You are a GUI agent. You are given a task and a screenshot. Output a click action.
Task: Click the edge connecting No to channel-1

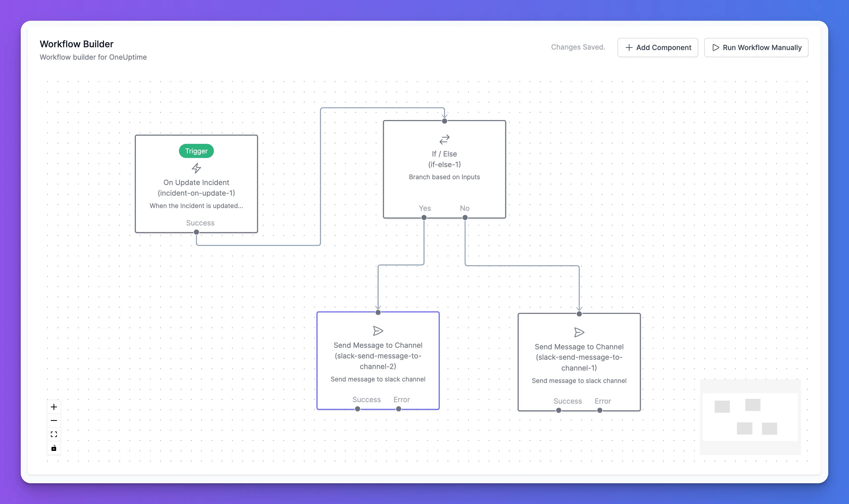pos(522,266)
